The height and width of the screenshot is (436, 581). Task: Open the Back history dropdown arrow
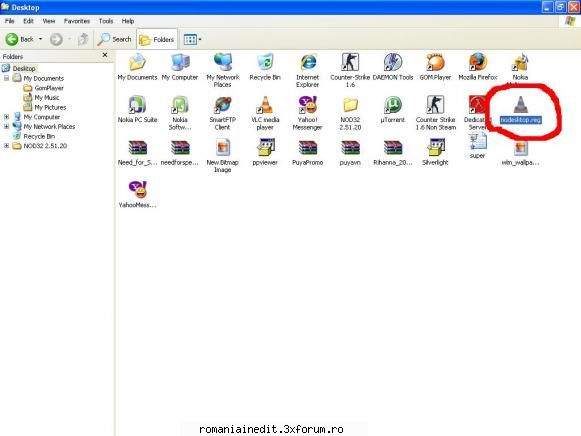point(40,39)
